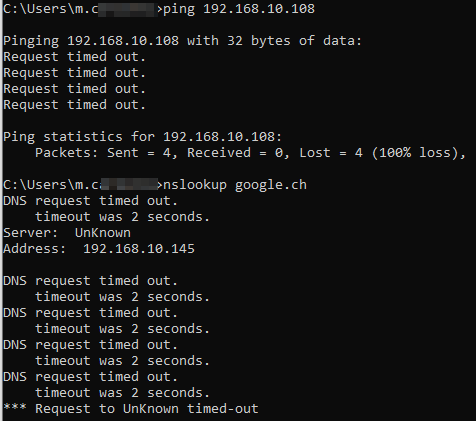Screen dimensions: 476x421
Task: Click the address 192.168.10.145
Action: pos(139,249)
